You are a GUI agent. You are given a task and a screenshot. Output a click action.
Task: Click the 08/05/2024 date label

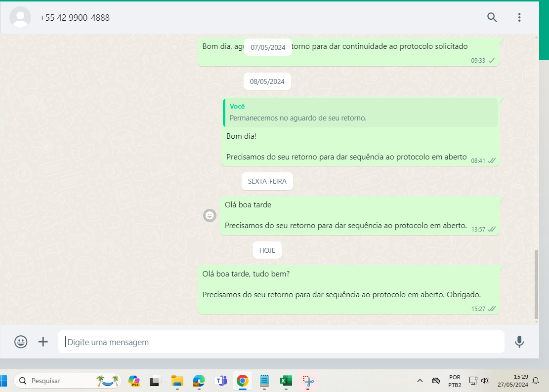click(267, 81)
